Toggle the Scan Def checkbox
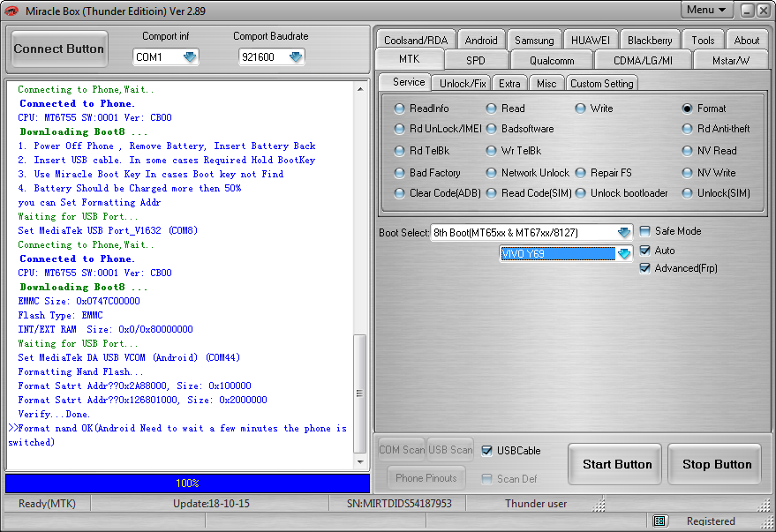The image size is (776, 532). pos(487,478)
